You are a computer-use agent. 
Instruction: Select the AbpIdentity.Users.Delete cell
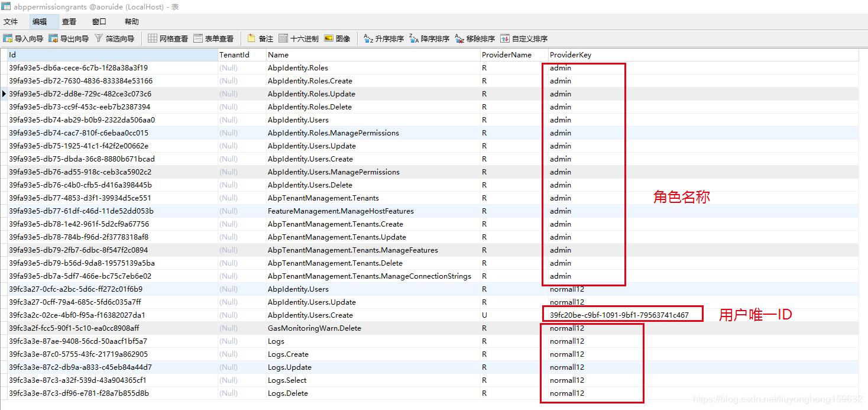tap(373, 185)
